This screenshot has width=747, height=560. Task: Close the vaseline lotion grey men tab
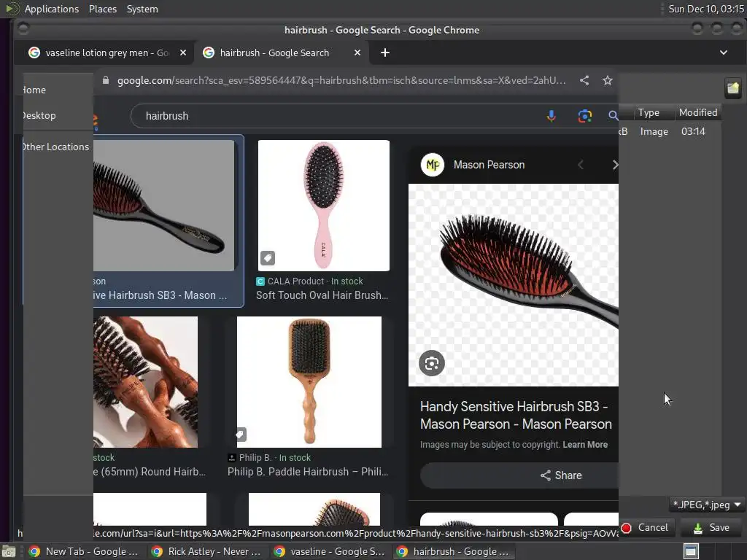[183, 52]
